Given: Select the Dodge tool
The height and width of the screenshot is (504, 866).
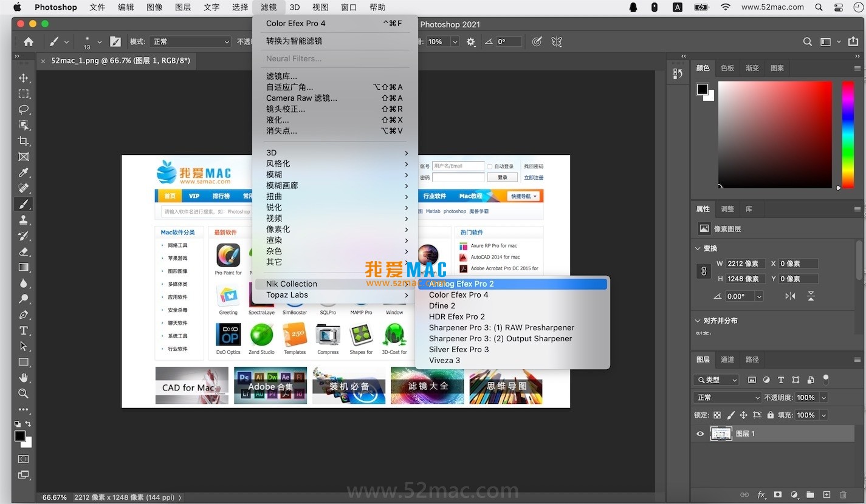Looking at the screenshot, I should click(x=24, y=299).
